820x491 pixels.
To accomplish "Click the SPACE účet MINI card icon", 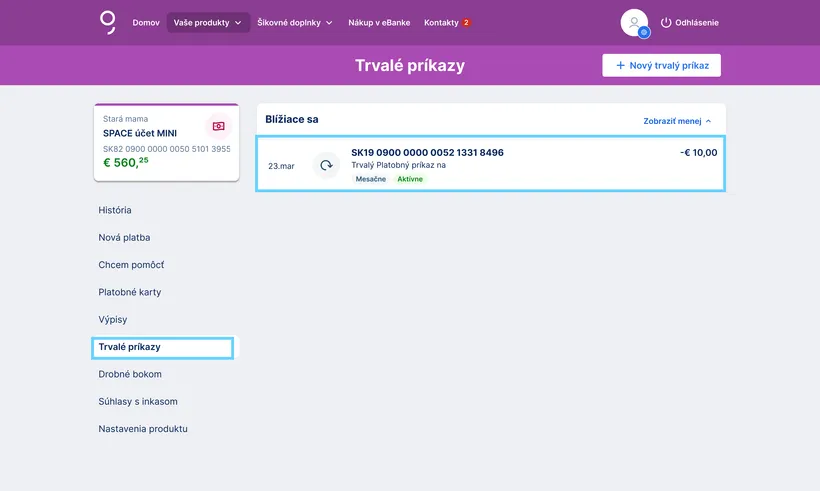I will click(x=218, y=126).
